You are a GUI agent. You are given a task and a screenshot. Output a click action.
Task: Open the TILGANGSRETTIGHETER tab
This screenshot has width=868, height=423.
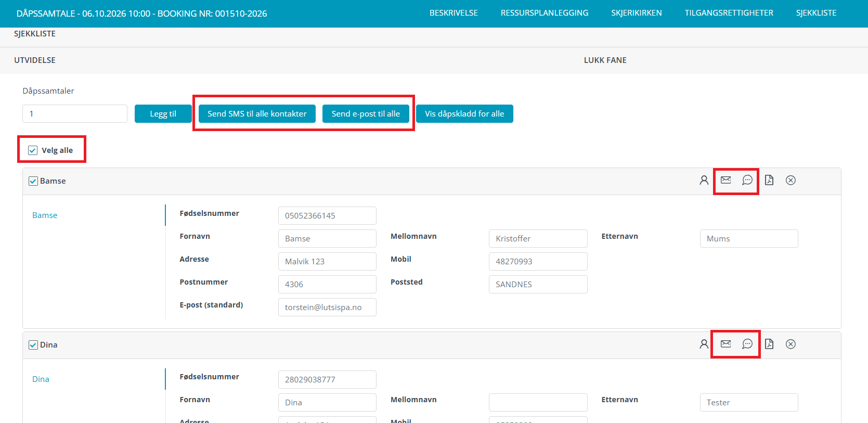(729, 13)
